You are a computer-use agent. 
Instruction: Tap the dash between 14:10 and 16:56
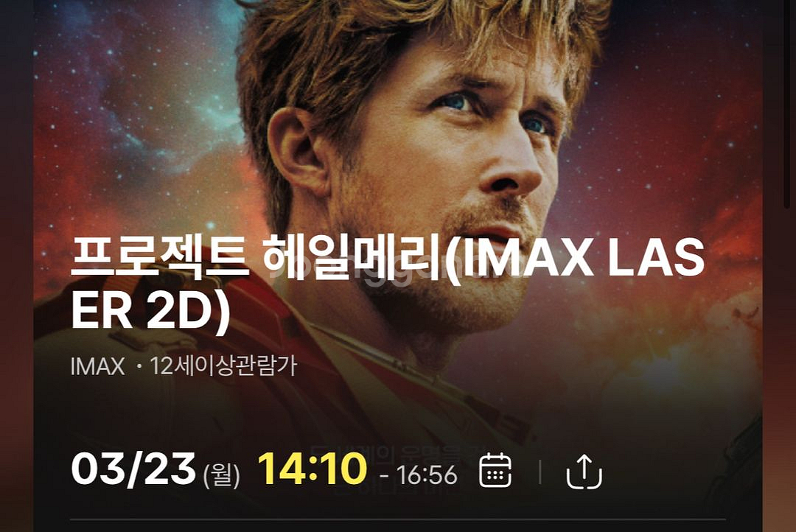(384, 476)
